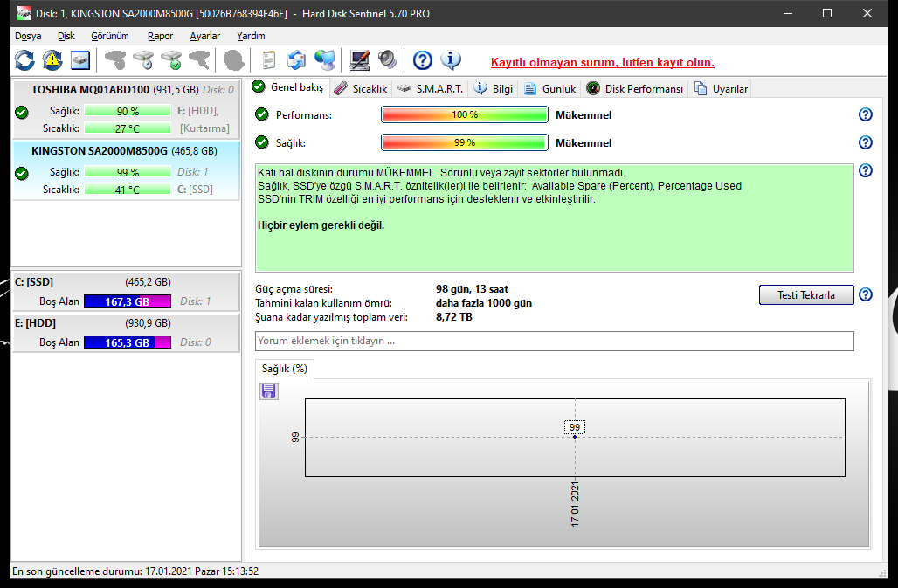Click the refresh icon with yellow warning triangle
The width and height of the screenshot is (898, 588).
pos(52,60)
